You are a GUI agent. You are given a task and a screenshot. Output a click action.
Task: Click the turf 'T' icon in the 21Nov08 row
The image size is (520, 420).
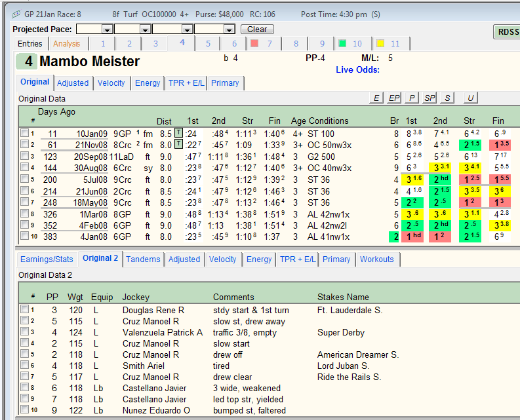(178, 144)
